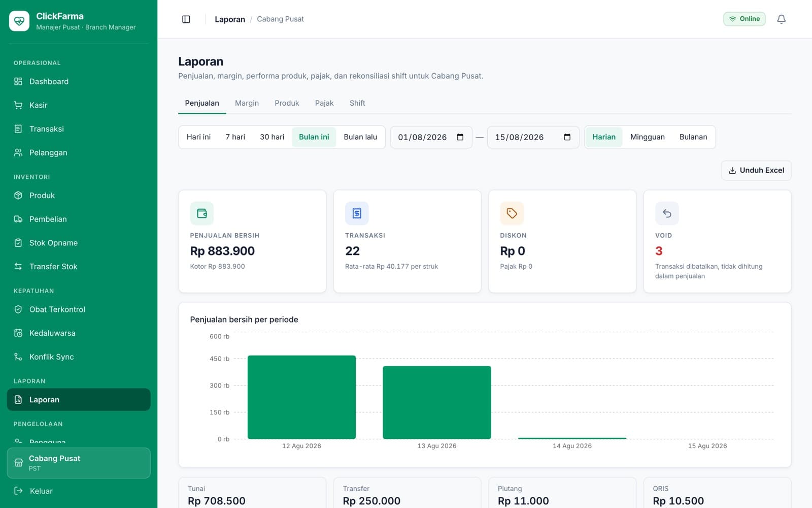Image resolution: width=812 pixels, height=508 pixels.
Task: Select the Bulan lalu range
Action: click(360, 137)
